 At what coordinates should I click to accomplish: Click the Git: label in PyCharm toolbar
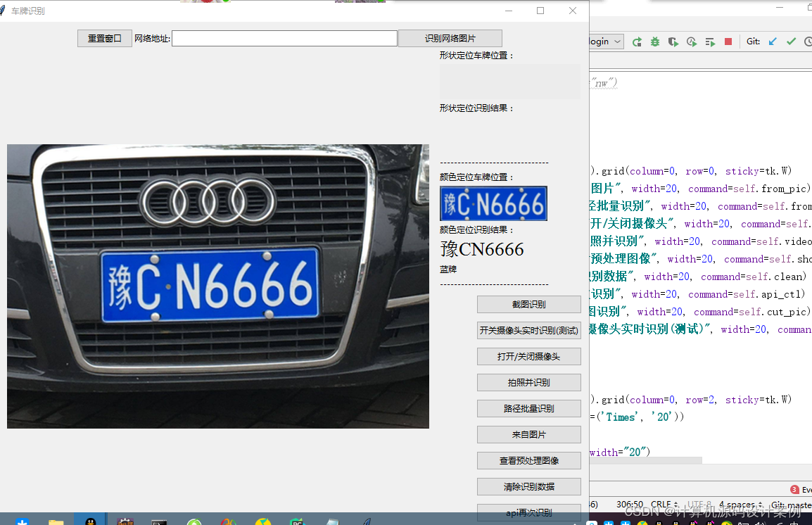(754, 42)
